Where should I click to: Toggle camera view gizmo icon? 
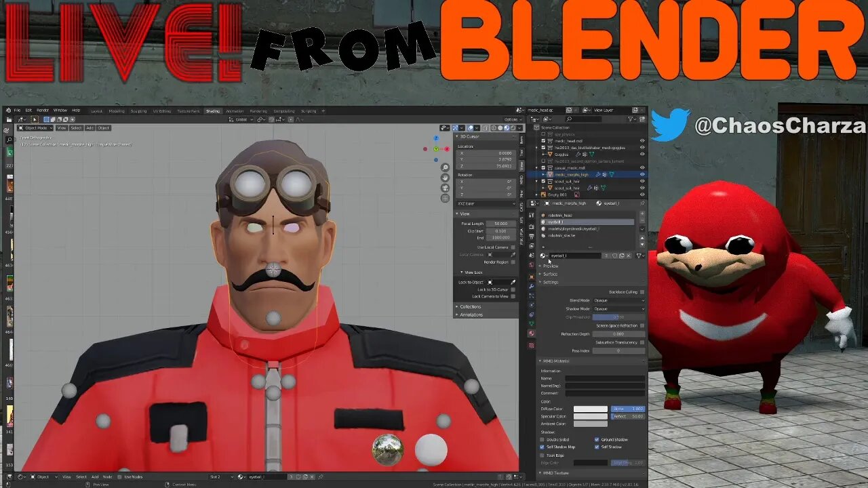click(445, 188)
